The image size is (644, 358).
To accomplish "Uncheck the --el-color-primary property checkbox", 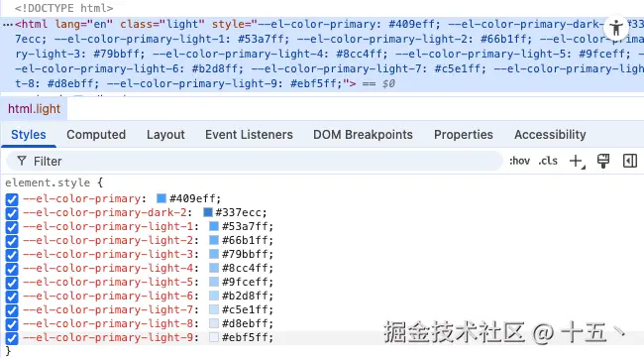I will 12,199.
